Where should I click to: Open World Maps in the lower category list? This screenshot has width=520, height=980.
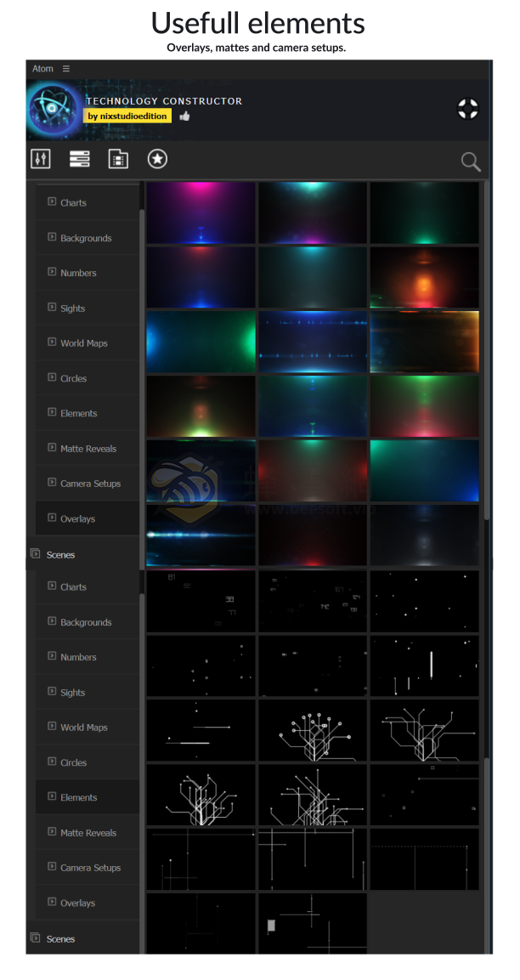pyautogui.click(x=88, y=728)
